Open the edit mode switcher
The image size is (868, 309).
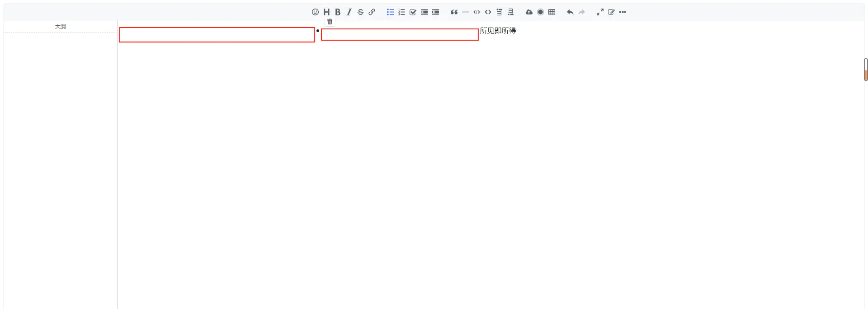611,12
